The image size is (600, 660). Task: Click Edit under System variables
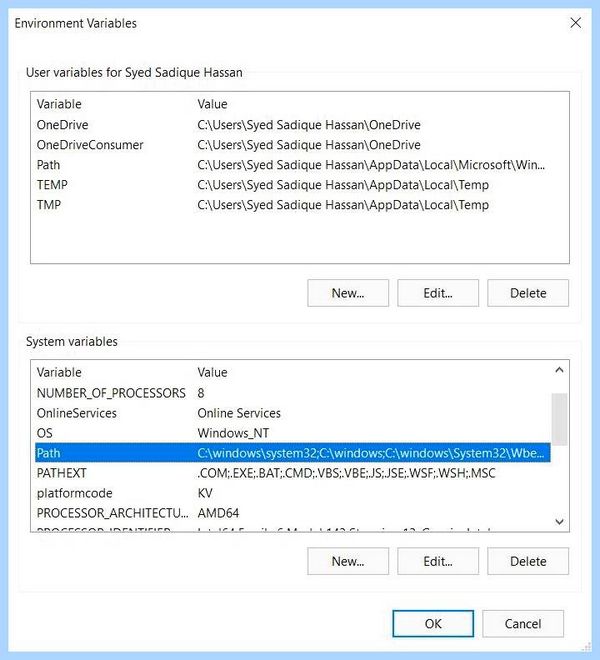(438, 561)
